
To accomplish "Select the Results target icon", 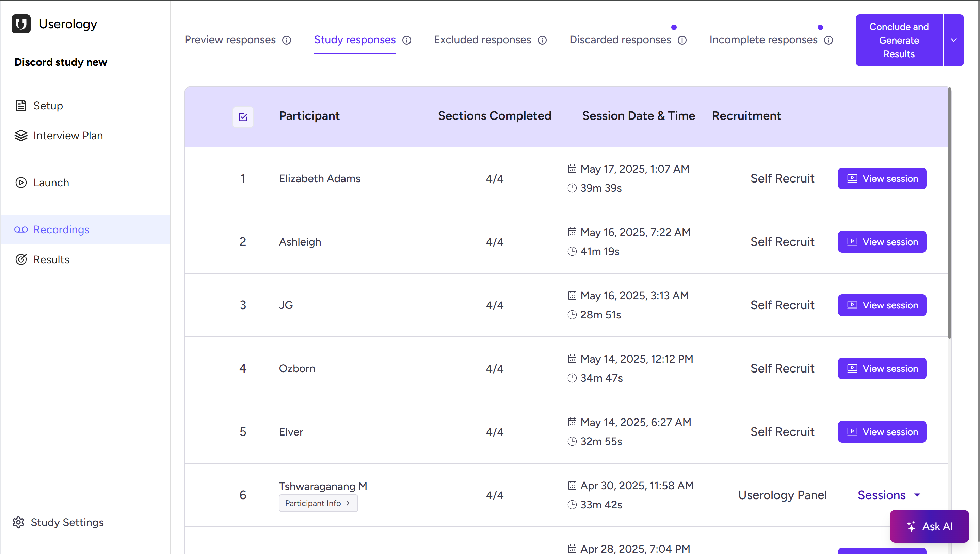I will point(21,259).
